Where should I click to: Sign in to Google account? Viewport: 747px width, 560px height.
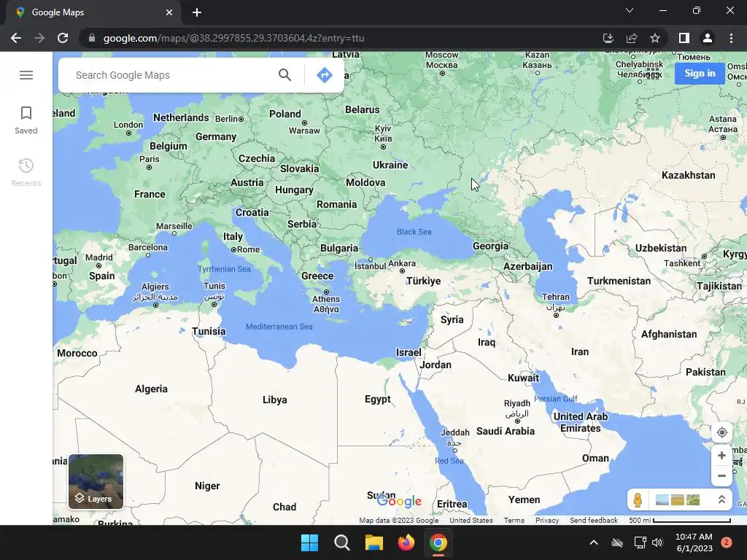[x=700, y=74]
